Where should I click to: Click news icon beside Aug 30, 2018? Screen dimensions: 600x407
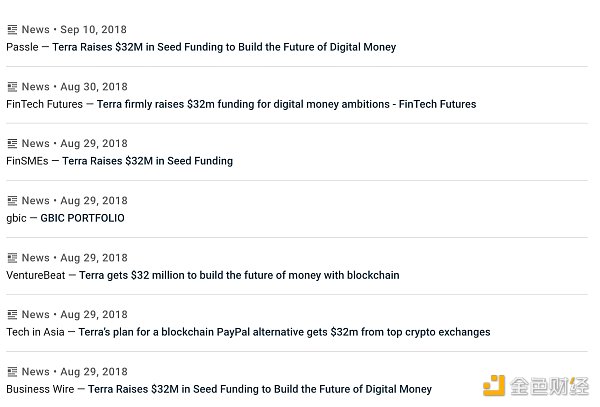click(12, 87)
